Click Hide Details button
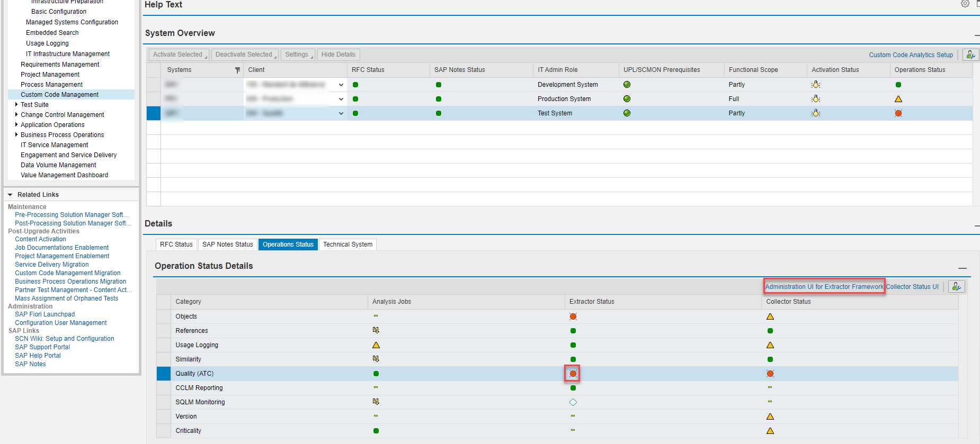Image resolution: width=980 pixels, height=444 pixels. 338,55
